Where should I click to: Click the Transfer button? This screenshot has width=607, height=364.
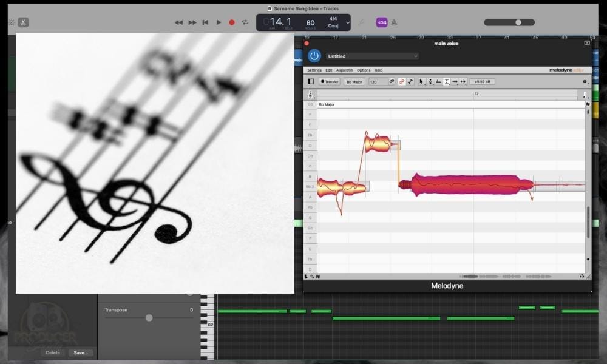coord(330,82)
